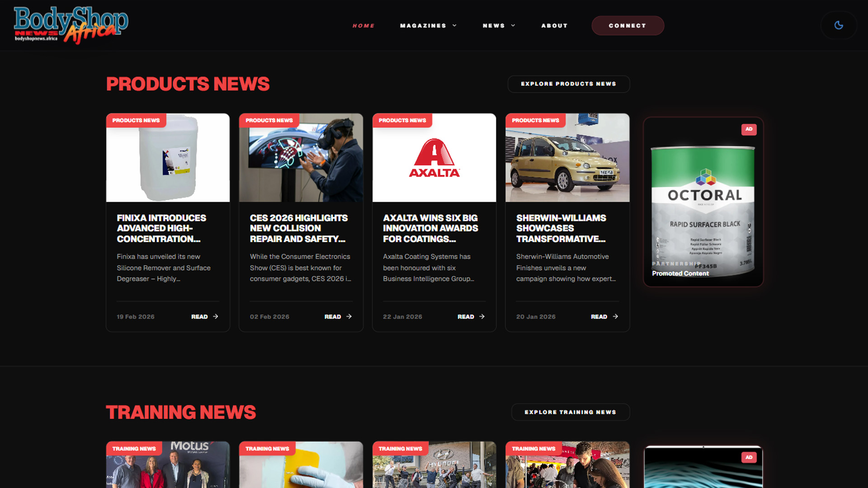Open the wavy teal advertisement at bottom
The height and width of the screenshot is (488, 868).
point(703,467)
